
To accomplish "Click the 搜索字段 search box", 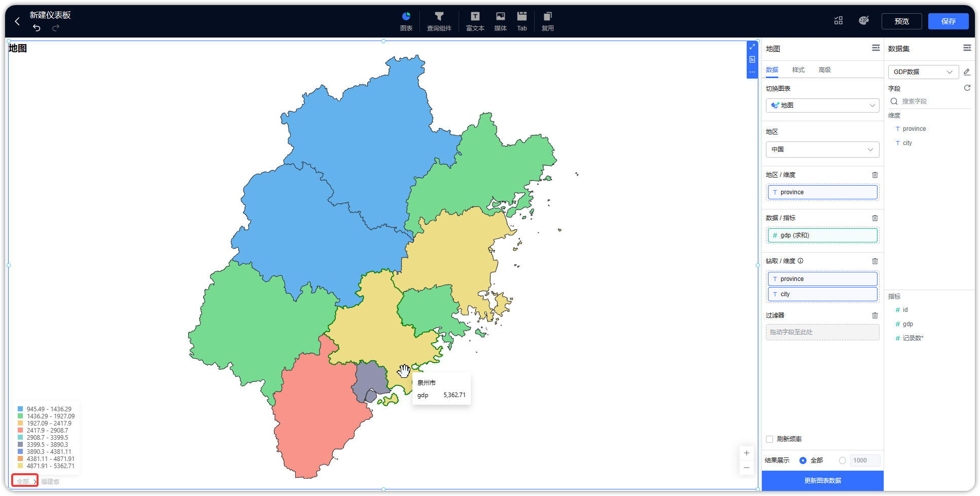I will coord(931,101).
